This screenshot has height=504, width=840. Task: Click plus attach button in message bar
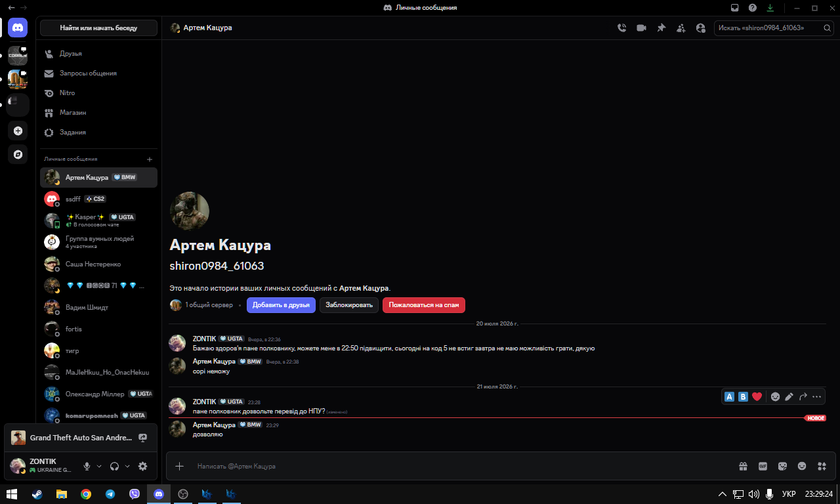[x=180, y=466]
